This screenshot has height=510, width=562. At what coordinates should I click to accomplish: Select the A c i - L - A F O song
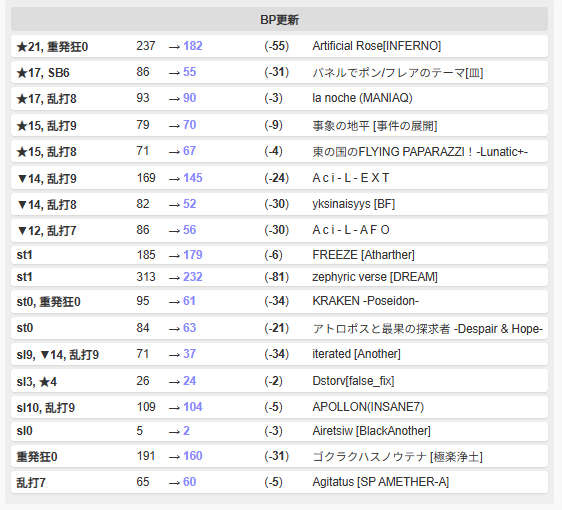(x=351, y=230)
